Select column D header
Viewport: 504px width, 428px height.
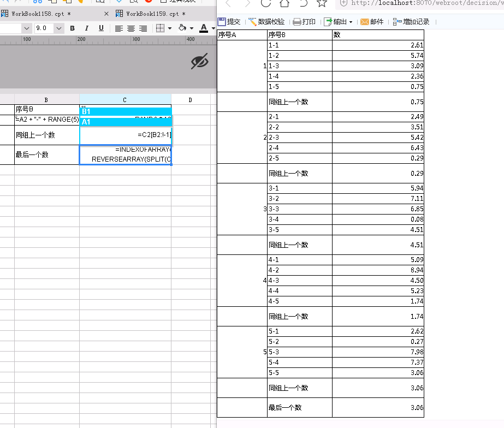[x=191, y=100]
